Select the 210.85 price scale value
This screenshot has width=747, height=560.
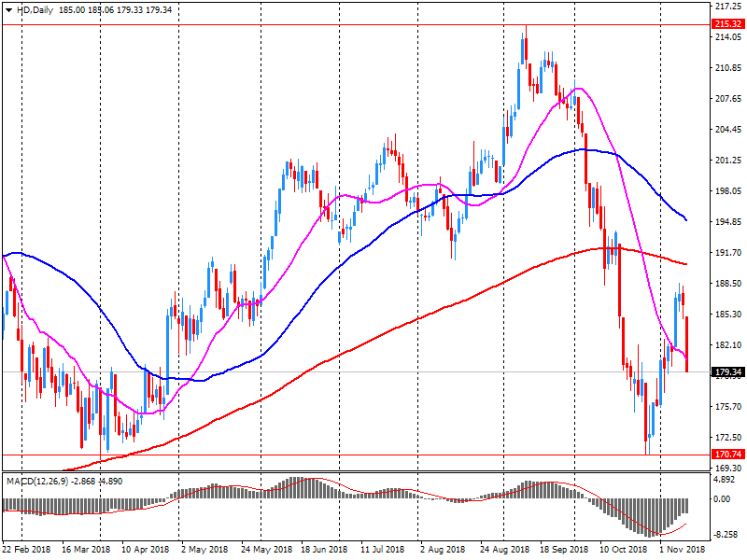[x=728, y=68]
